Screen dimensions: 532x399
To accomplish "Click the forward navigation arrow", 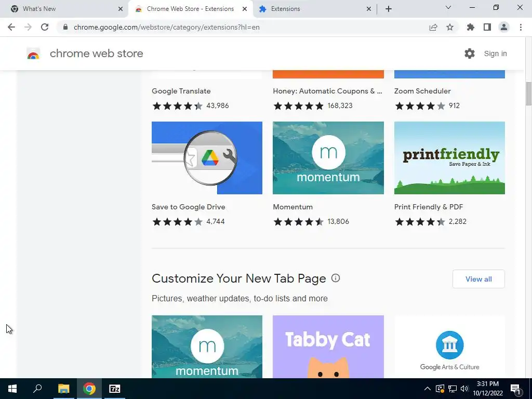I will point(28,27).
